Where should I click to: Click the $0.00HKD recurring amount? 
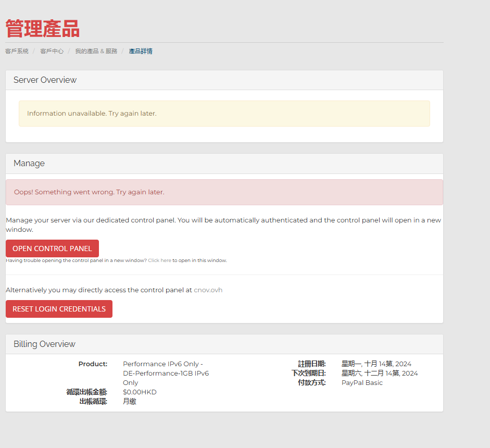(140, 392)
